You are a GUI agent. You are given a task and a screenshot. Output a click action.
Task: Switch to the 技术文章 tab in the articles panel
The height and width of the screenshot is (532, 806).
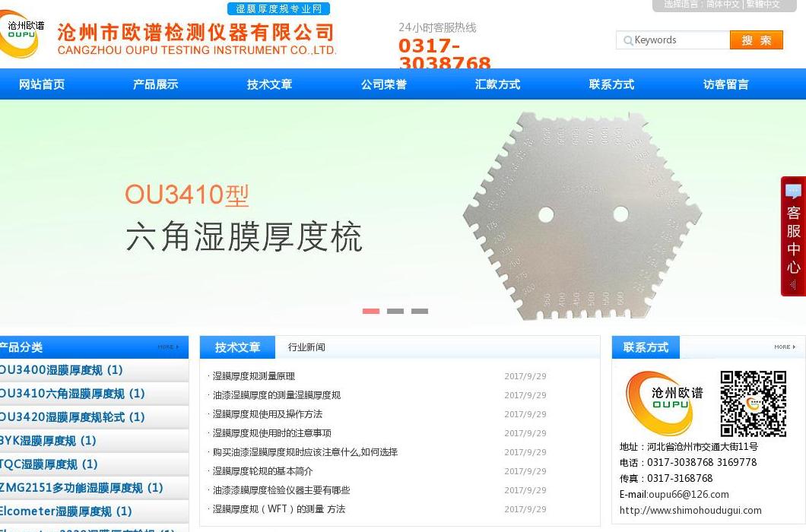pos(237,347)
